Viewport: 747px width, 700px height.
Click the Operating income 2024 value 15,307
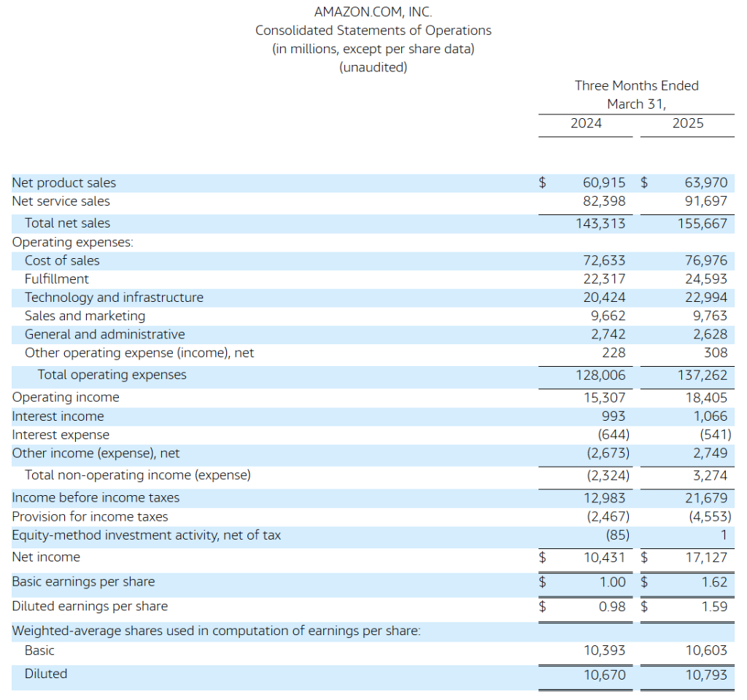604,397
